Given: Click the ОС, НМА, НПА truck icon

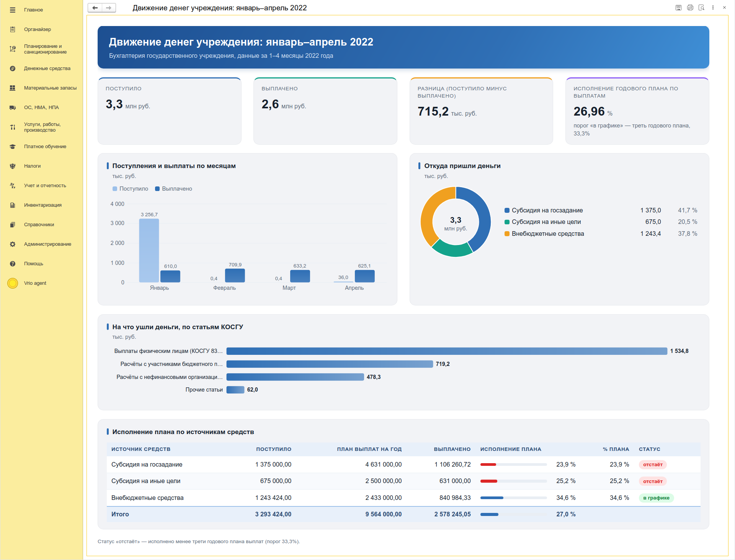Looking at the screenshot, I should [x=13, y=108].
